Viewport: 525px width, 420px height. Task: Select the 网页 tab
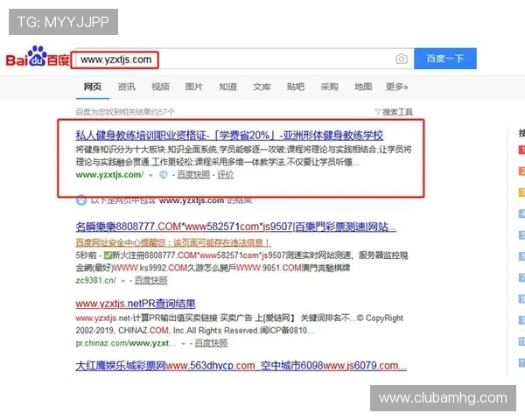click(x=93, y=87)
